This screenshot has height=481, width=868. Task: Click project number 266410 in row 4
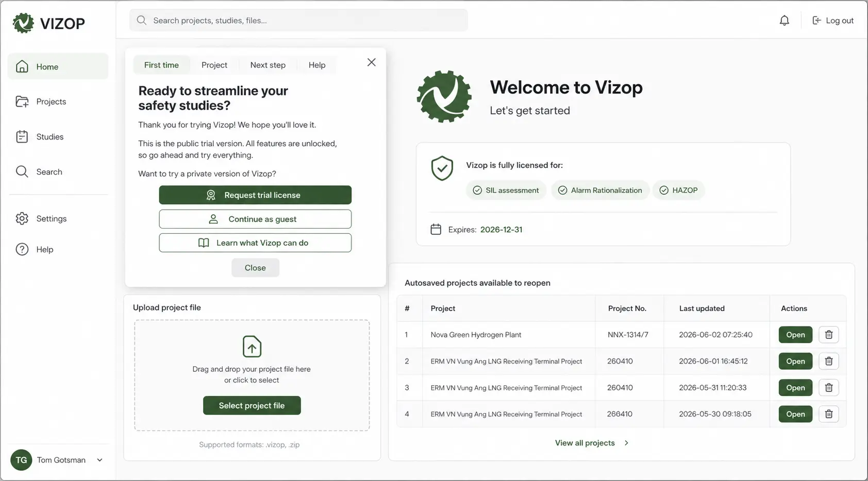pos(620,414)
